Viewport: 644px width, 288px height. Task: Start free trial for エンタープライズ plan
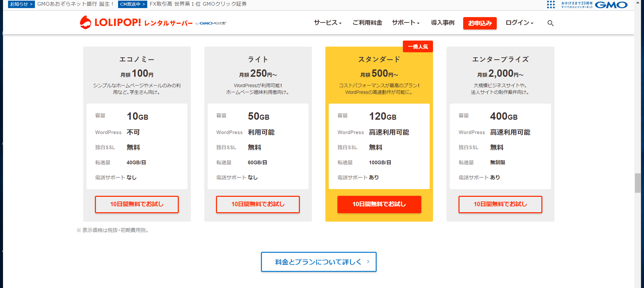[500, 204]
